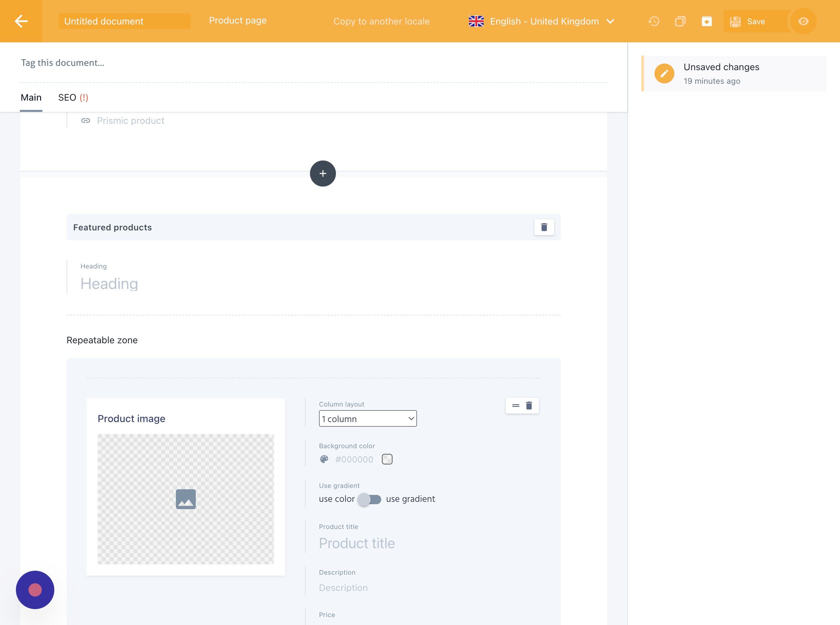840x625 pixels.
Task: Toggle preview with the eye icon
Action: [x=803, y=21]
